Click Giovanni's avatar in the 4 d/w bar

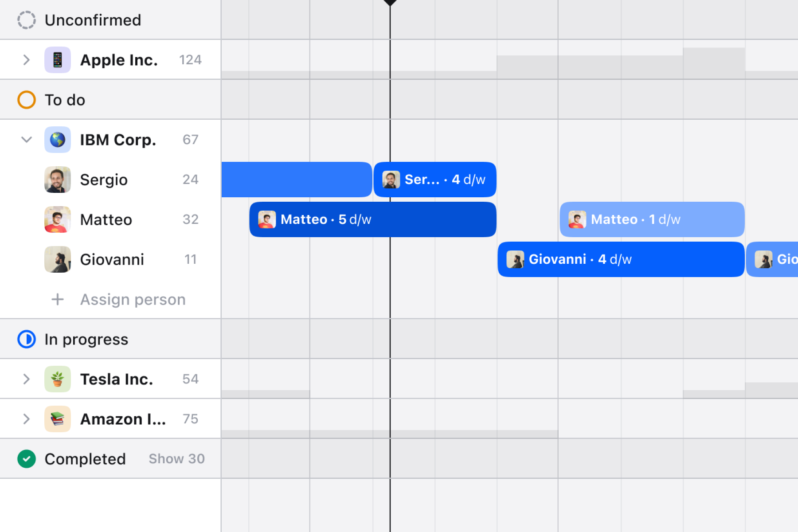pyautogui.click(x=515, y=259)
